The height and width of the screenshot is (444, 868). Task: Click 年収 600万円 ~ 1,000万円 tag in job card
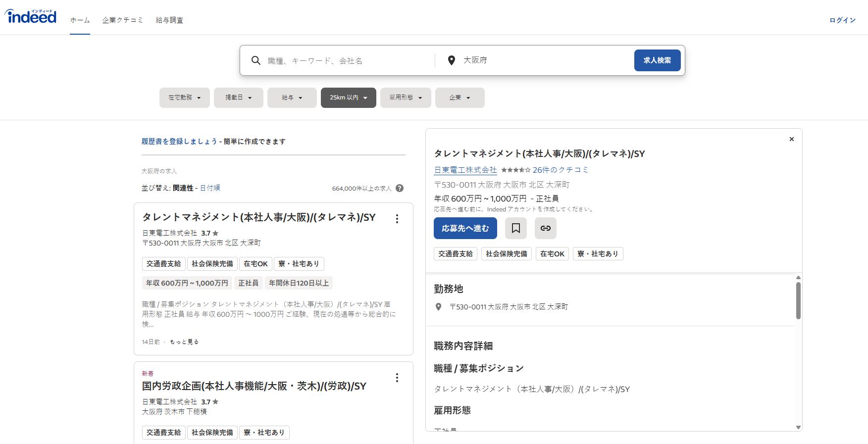[x=187, y=283]
